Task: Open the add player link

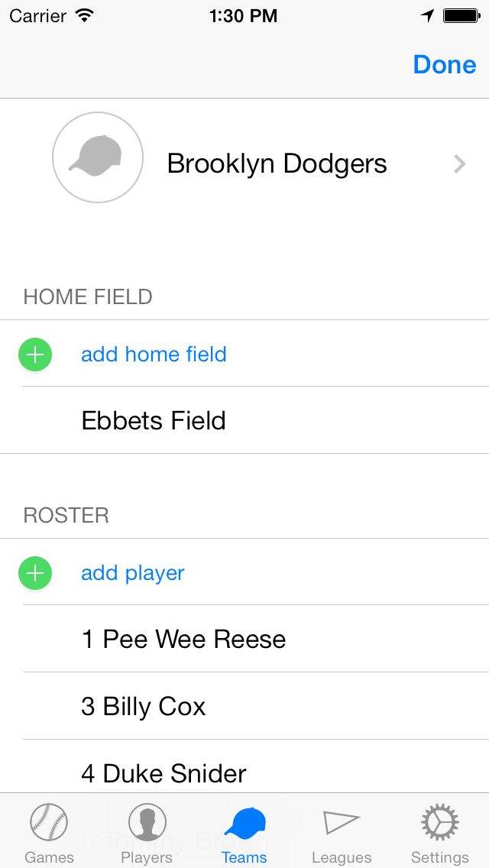Action: coord(132,573)
